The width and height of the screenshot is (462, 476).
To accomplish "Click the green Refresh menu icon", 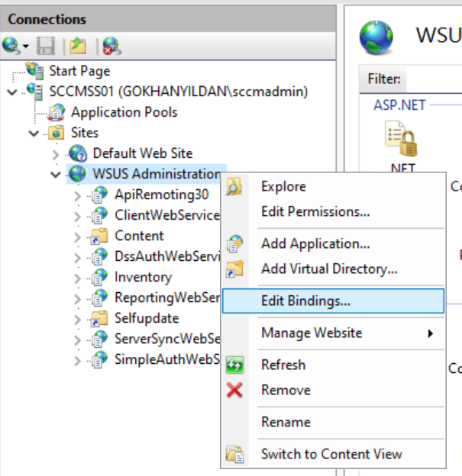I will [234, 365].
